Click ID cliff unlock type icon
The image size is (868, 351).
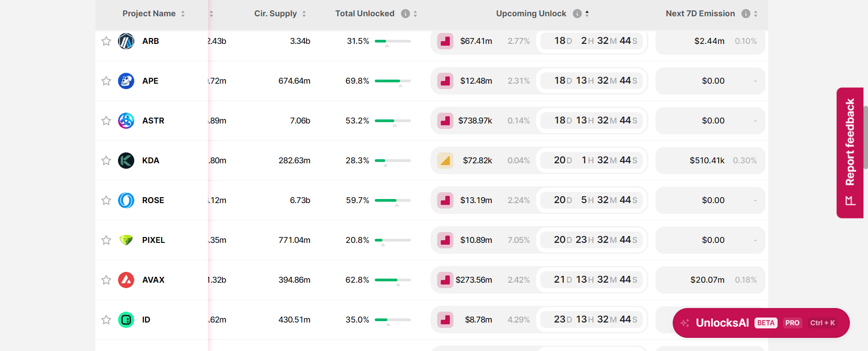click(445, 320)
